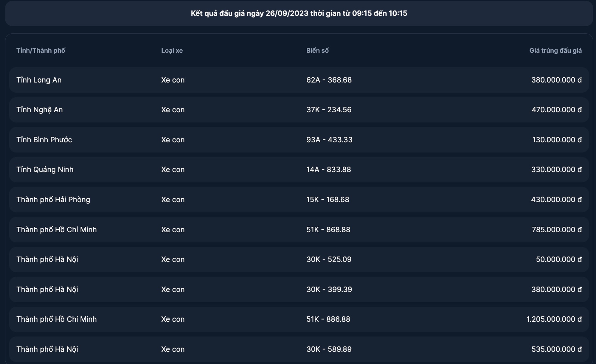Click Thành phố Hải Phòng cell

coord(53,200)
